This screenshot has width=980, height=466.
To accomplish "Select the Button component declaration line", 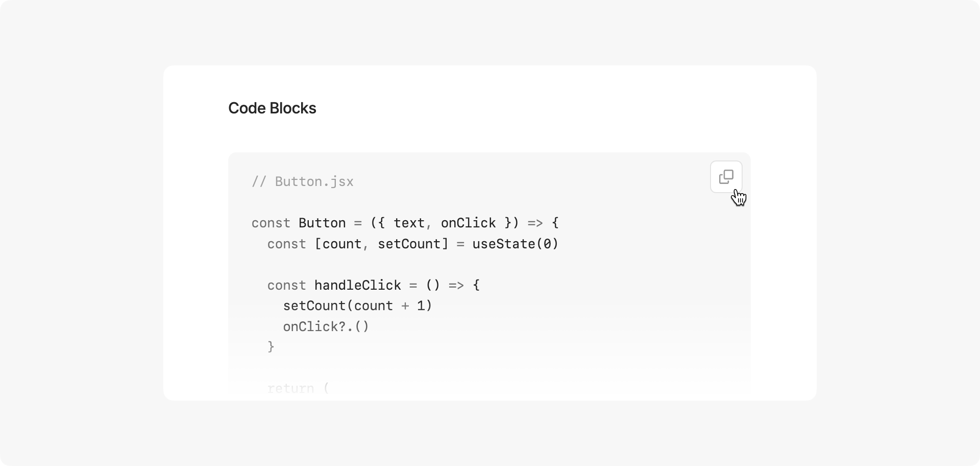I will (405, 223).
